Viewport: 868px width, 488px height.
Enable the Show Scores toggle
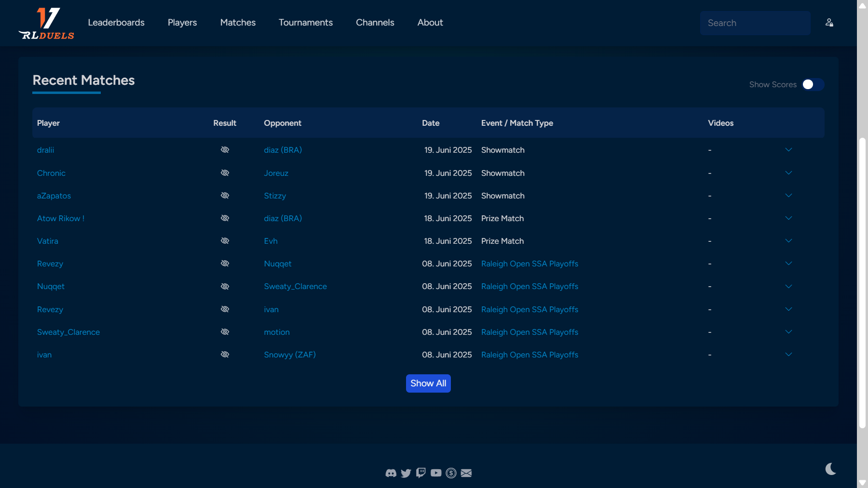pos(813,84)
